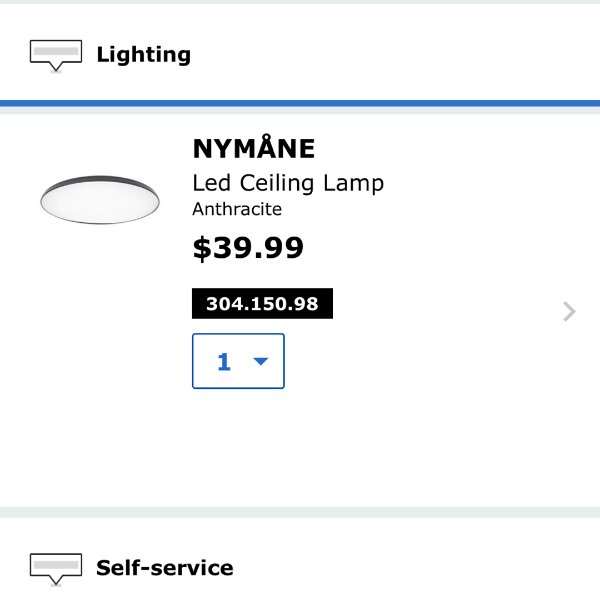
Task: Open the quantity dropdown box
Action: (238, 361)
